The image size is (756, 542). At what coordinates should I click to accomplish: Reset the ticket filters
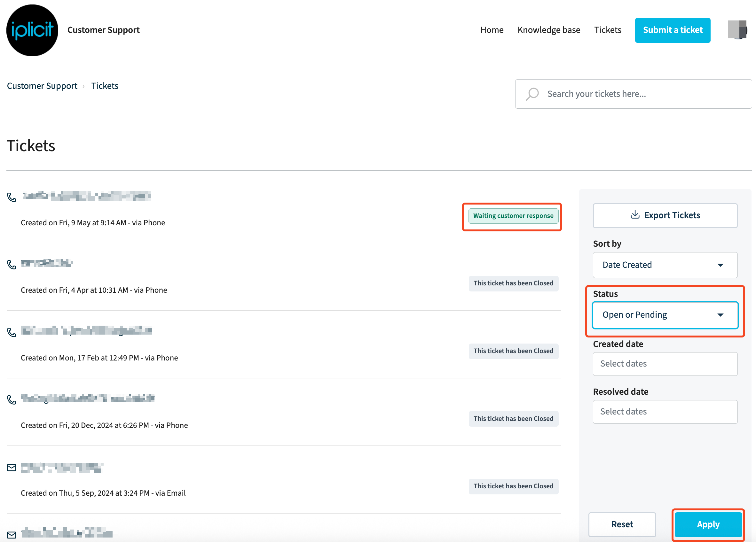pyautogui.click(x=622, y=524)
